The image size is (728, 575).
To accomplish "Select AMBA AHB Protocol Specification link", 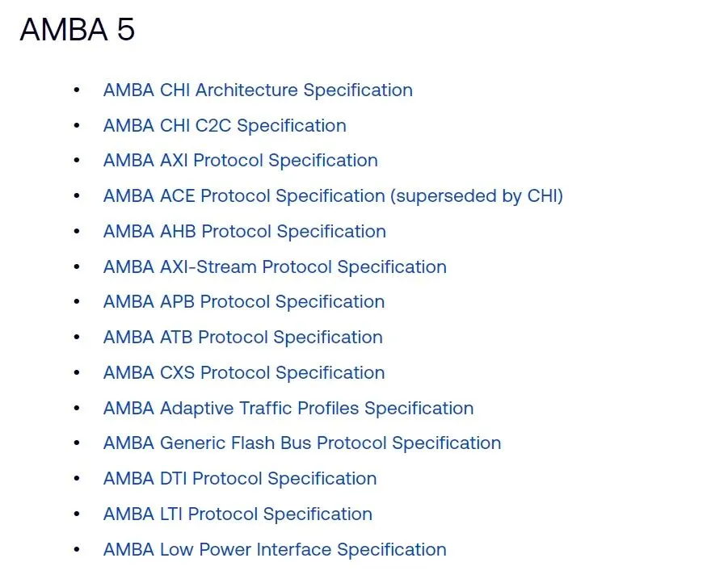I will coord(245,232).
